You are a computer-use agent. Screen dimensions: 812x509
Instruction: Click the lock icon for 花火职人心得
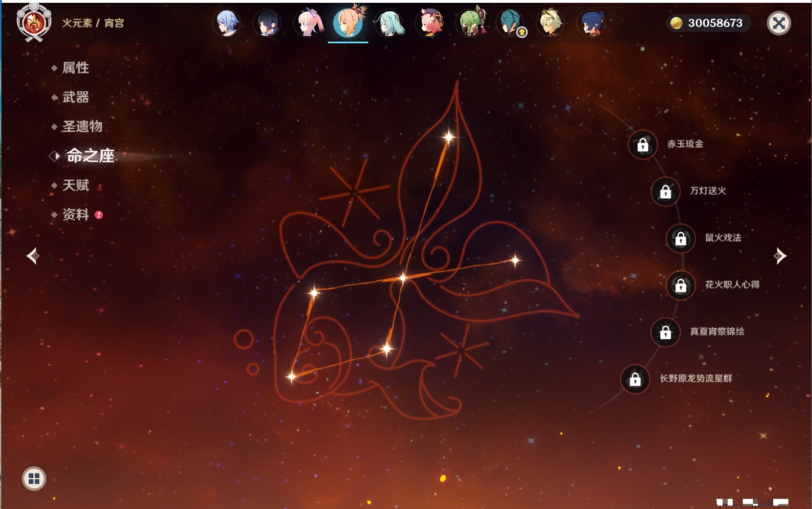click(x=681, y=286)
